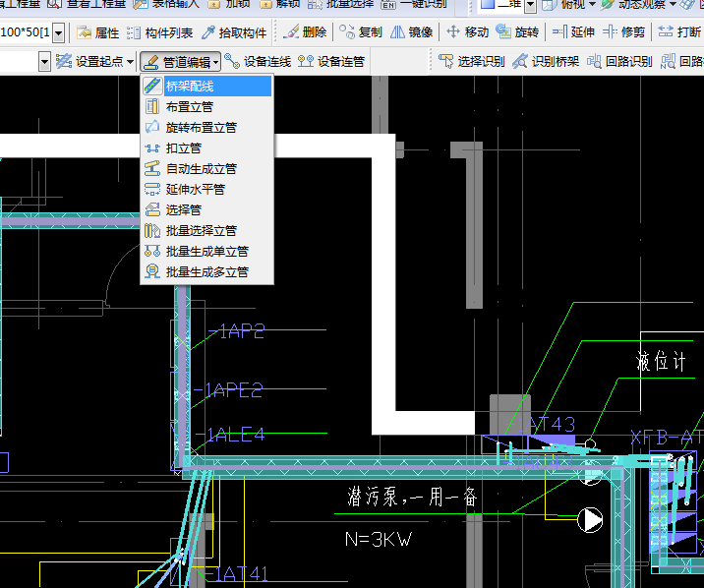This screenshot has height=588, width=704.
Task: Click the 加锁 lock button
Action: click(229, 4)
